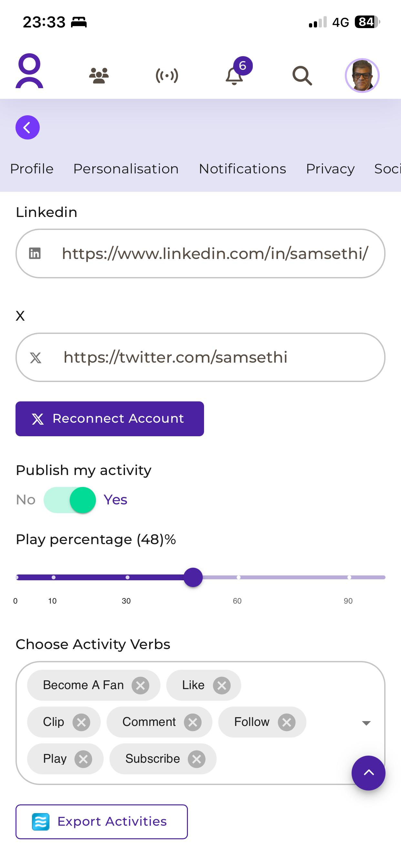Remove the Subscribe activity verb

pyautogui.click(x=197, y=759)
